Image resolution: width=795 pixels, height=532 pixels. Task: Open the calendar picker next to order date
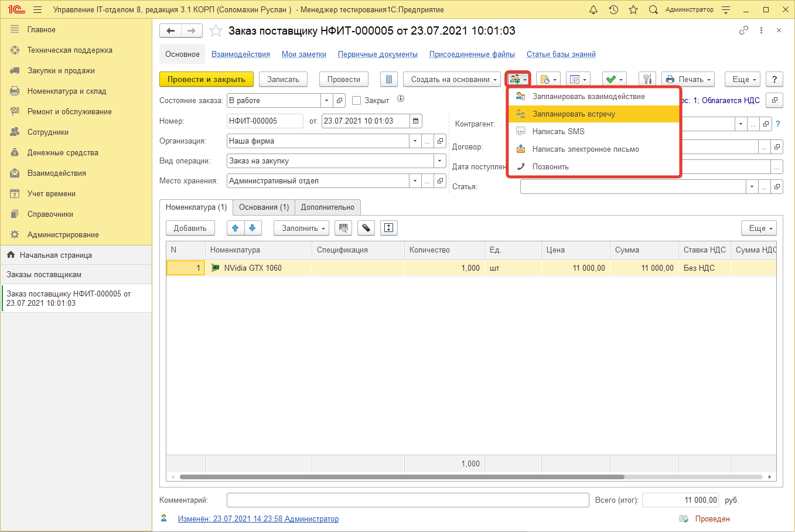(x=415, y=121)
